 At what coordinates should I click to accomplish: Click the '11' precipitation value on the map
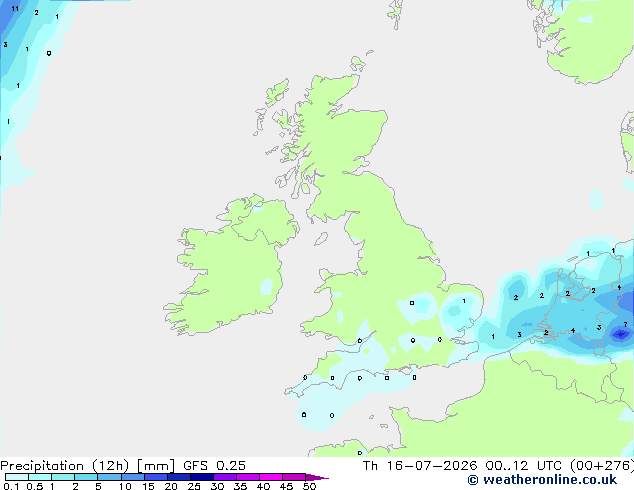(x=15, y=8)
